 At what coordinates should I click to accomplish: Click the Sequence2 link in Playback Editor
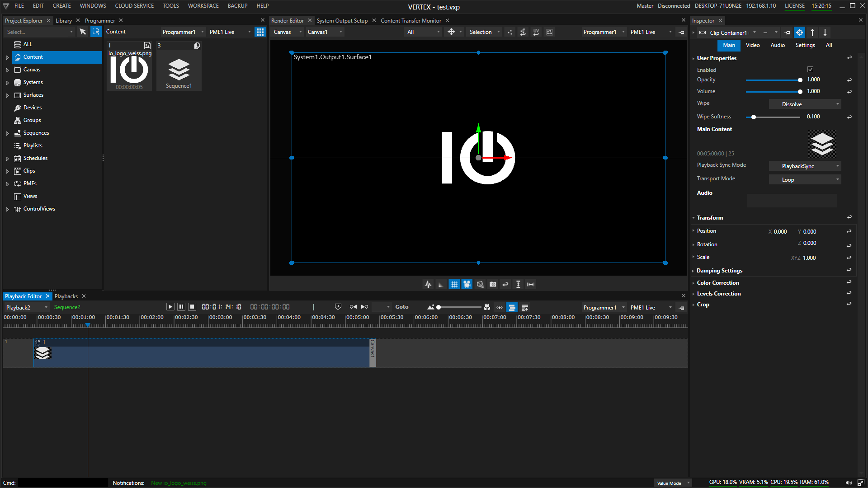[x=67, y=307]
